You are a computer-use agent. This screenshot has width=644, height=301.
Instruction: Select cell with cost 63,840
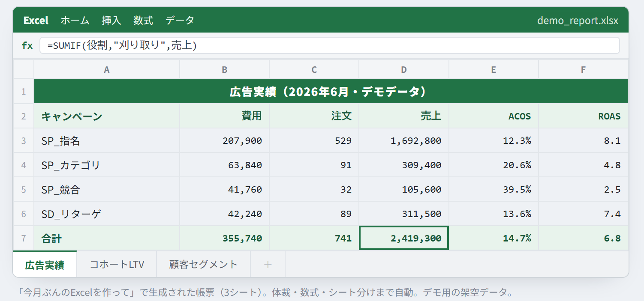click(225, 165)
